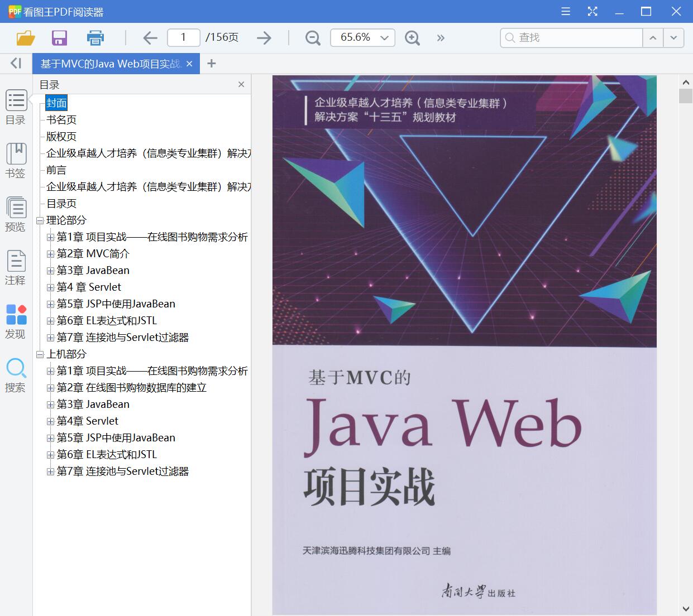The image size is (693, 616).
Task: Select 封面 in the table of contents
Action: pyautogui.click(x=56, y=103)
